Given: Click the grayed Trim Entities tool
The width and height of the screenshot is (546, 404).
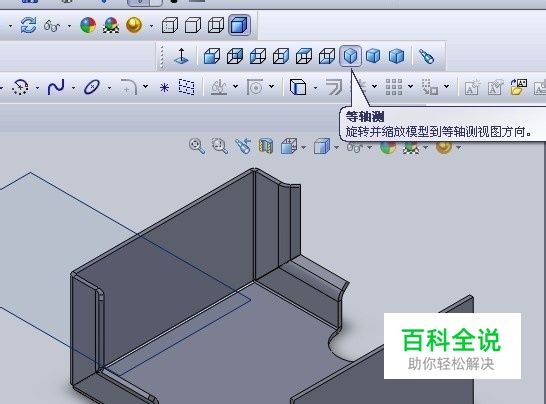Looking at the screenshot, I should coord(219,87).
